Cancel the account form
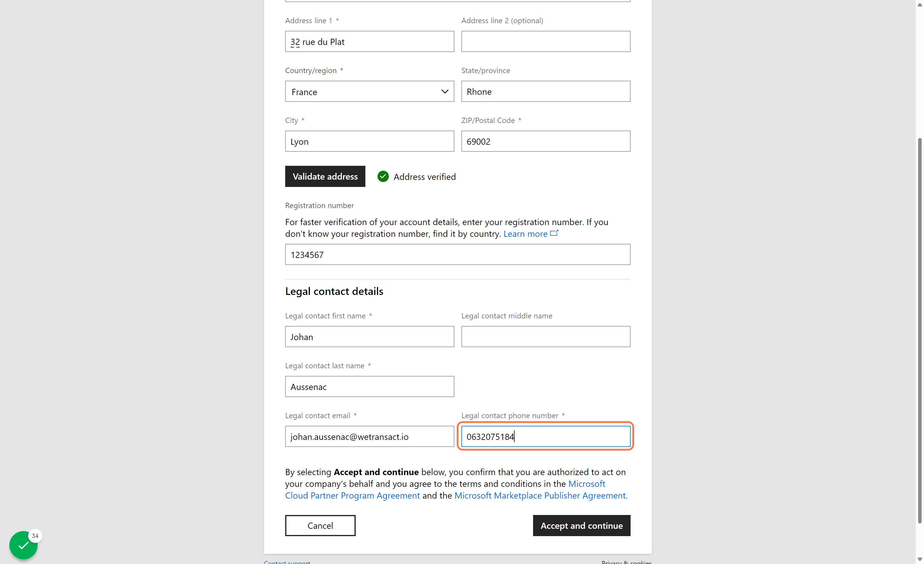This screenshot has width=924, height=564. tap(320, 525)
